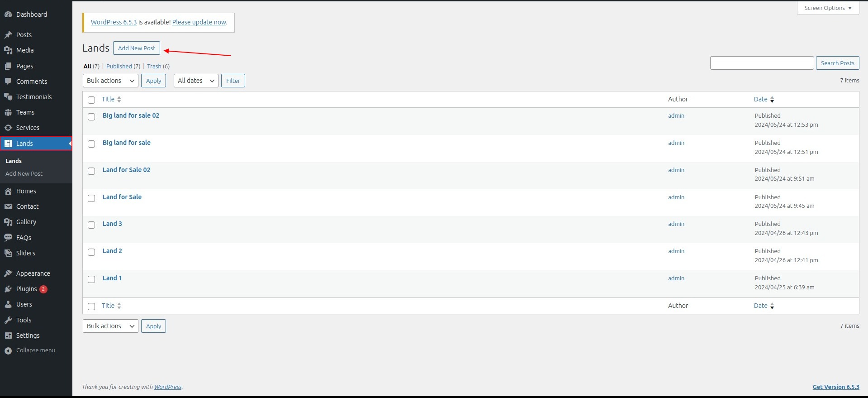Focus the Search Posts input field
The width and height of the screenshot is (868, 398).
coord(762,63)
